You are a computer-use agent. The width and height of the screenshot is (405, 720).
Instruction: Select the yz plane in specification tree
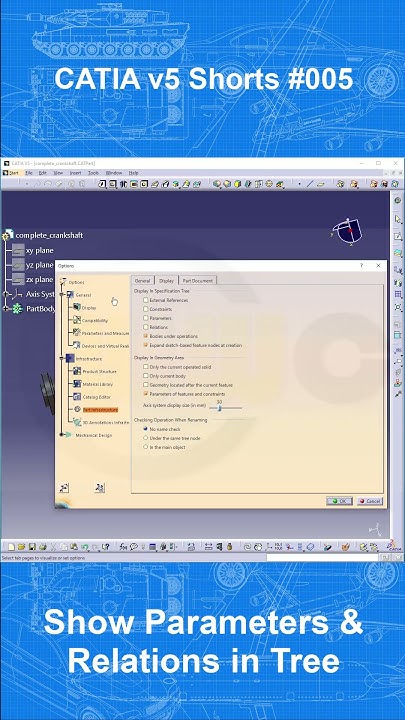tap(39, 265)
